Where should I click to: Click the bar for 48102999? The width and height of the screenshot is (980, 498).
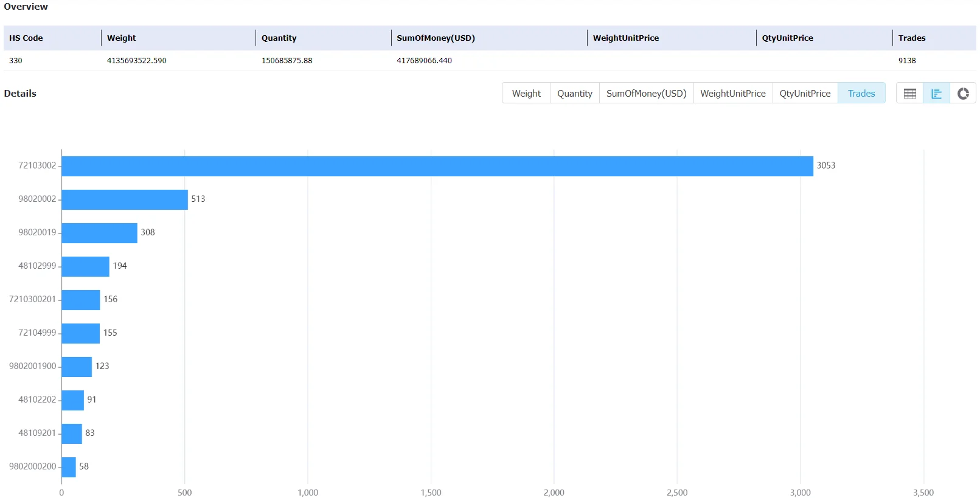[x=86, y=266]
